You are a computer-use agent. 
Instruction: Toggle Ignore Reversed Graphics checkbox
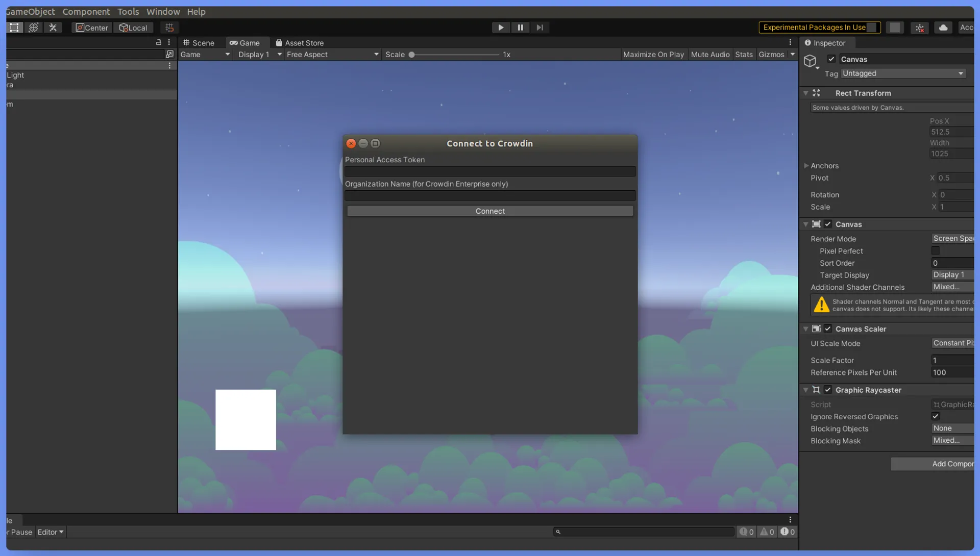pos(936,416)
